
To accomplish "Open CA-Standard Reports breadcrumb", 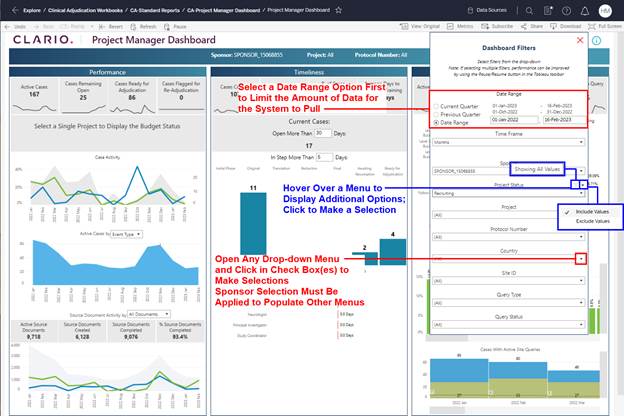I will click(155, 10).
